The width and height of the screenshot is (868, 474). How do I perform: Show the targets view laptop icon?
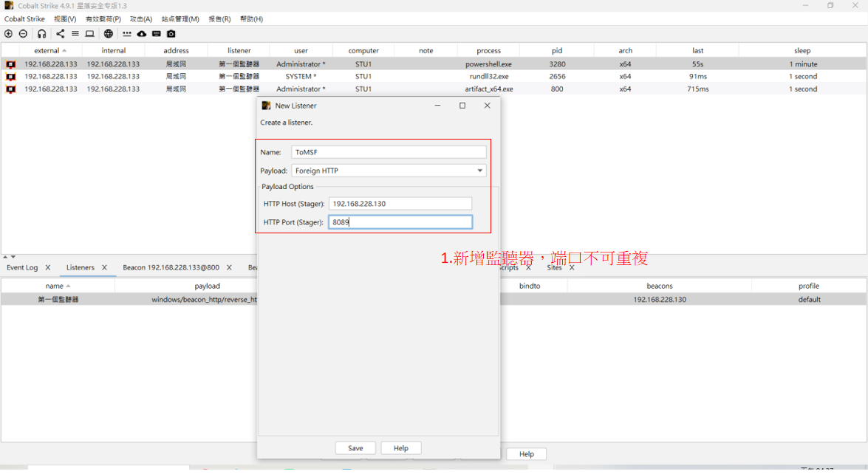coord(89,34)
